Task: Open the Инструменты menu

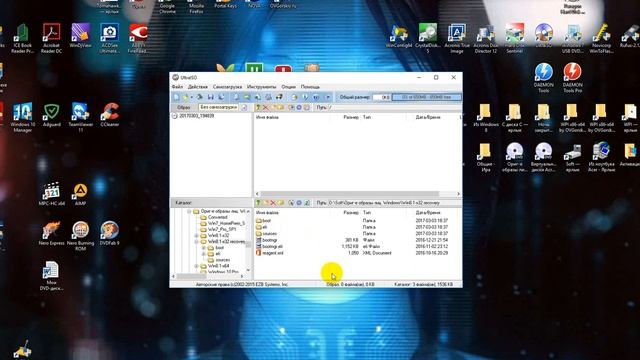Action: point(262,87)
